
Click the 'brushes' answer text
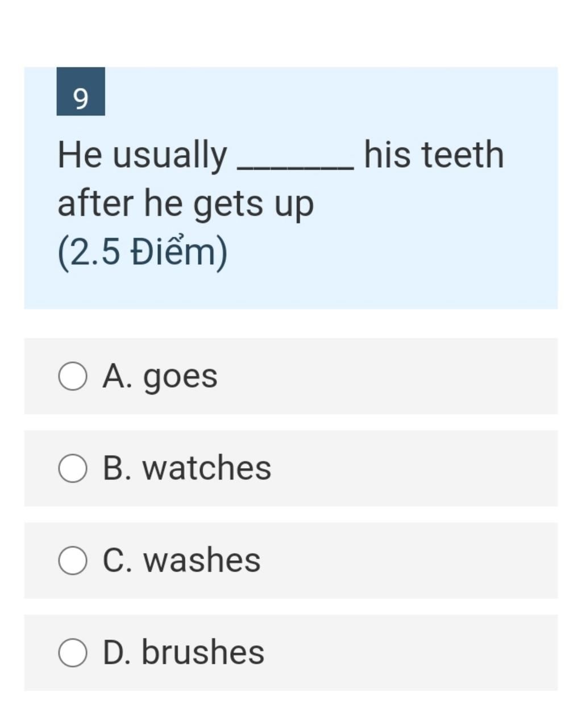[x=203, y=652]
